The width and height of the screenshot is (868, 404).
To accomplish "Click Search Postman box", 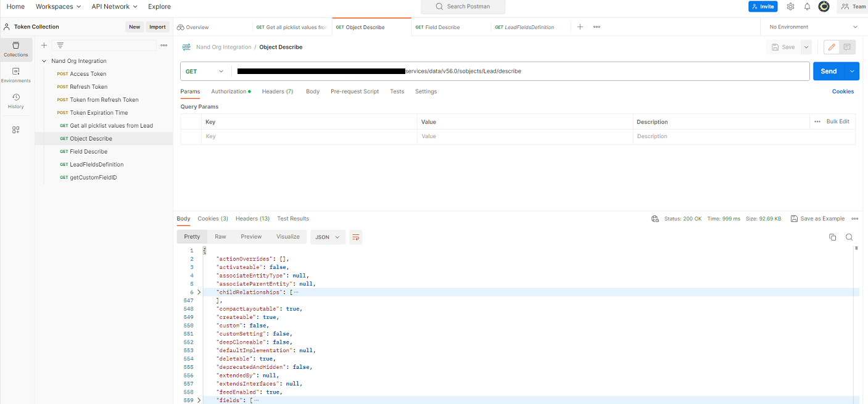I will click(x=463, y=7).
